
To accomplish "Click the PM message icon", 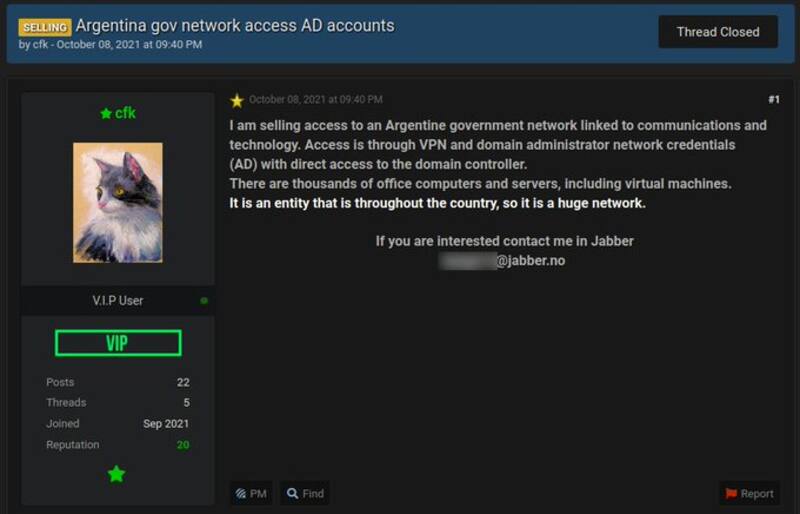I will [x=240, y=493].
